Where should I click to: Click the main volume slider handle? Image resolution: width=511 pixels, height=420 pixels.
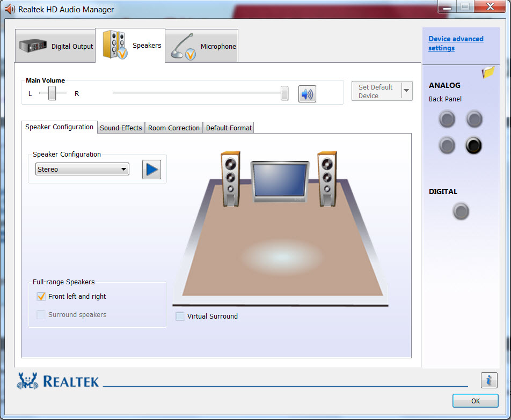point(284,93)
